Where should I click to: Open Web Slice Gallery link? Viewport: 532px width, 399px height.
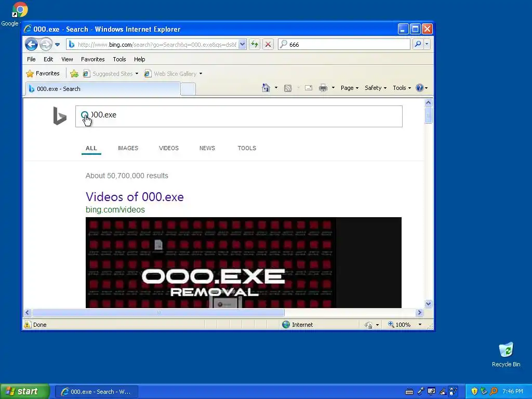(170, 74)
